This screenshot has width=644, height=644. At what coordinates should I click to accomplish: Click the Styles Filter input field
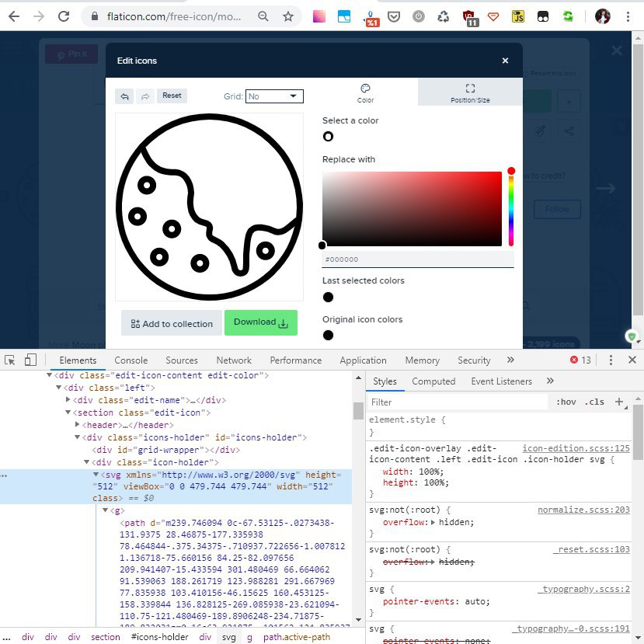(457, 402)
